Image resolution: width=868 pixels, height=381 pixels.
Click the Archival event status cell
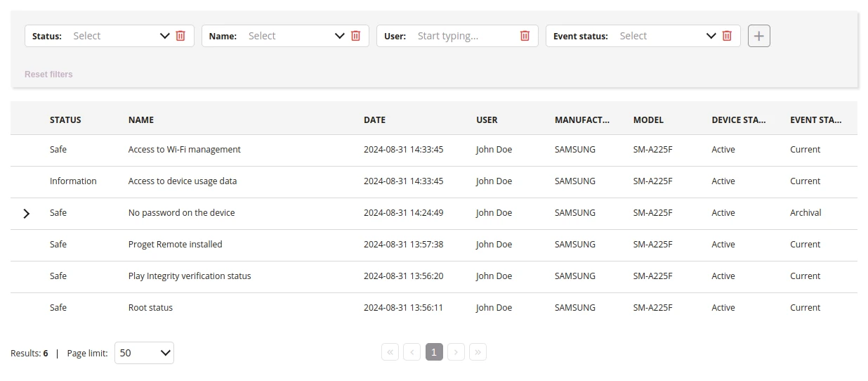point(805,213)
